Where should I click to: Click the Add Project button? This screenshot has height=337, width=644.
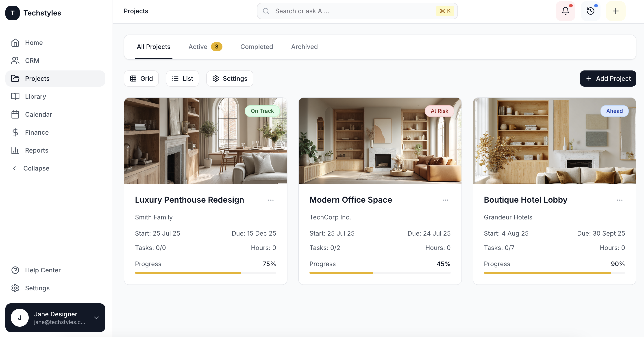click(x=608, y=79)
